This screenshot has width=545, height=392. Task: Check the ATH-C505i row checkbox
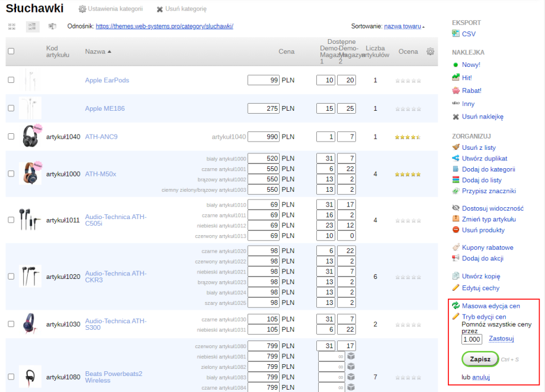(11, 220)
